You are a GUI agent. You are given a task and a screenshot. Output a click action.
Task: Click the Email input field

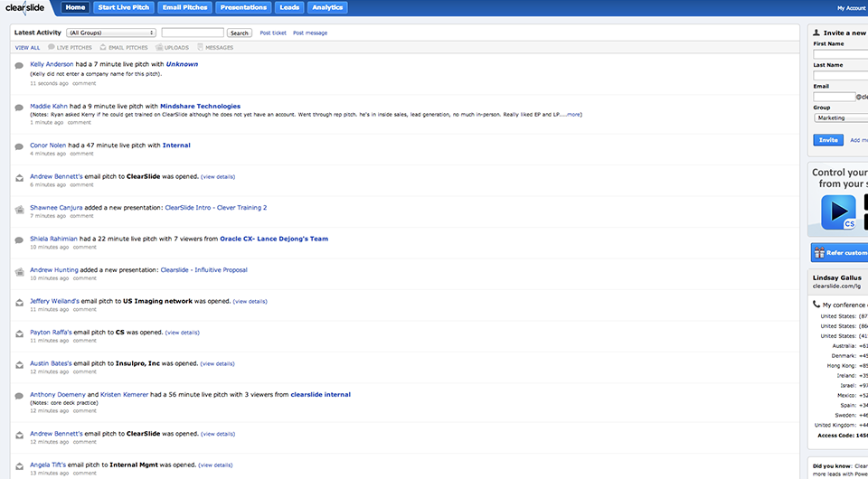tap(835, 97)
